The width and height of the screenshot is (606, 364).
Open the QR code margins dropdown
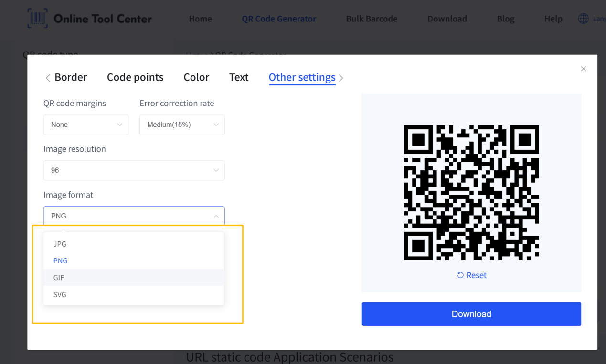click(x=86, y=125)
